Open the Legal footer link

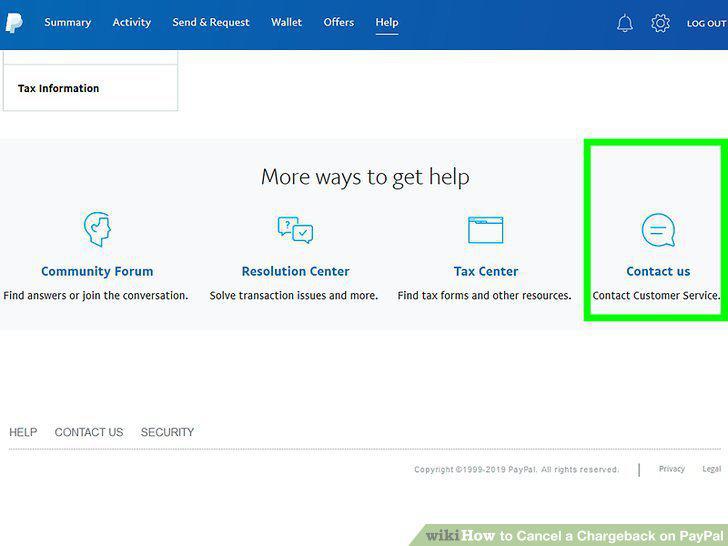click(712, 469)
